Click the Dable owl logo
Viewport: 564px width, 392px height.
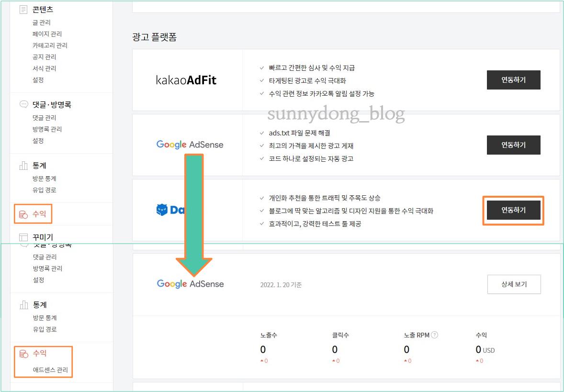(x=162, y=210)
